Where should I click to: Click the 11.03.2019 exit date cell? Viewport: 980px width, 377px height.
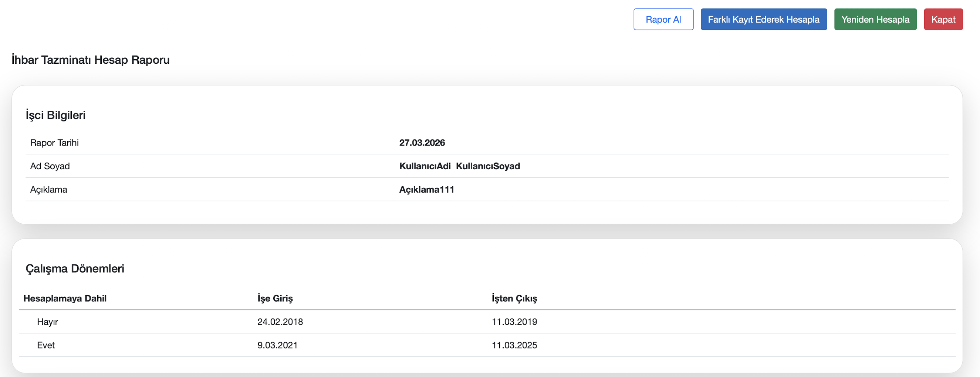tap(514, 322)
